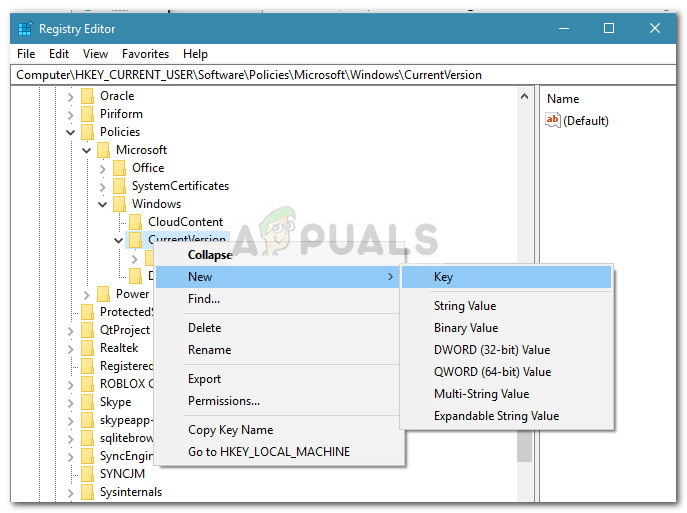The width and height of the screenshot is (687, 513).
Task: Click the Windows folder icon
Action: coord(119,204)
